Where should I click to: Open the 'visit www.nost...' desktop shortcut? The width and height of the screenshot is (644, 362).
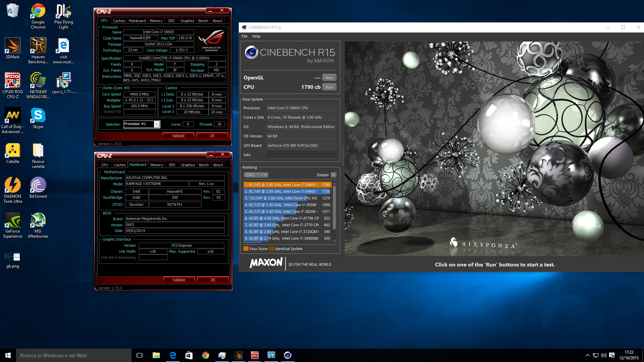[63, 51]
